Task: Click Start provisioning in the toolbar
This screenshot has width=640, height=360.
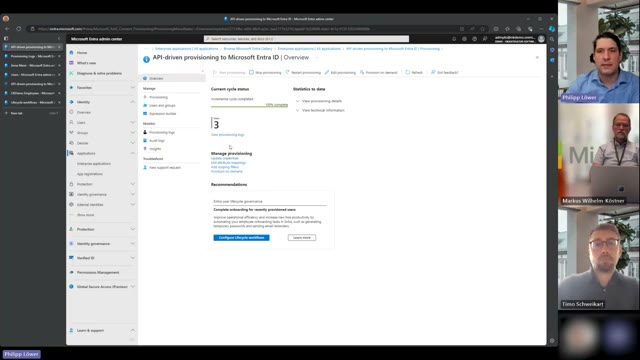Action: click(x=229, y=72)
